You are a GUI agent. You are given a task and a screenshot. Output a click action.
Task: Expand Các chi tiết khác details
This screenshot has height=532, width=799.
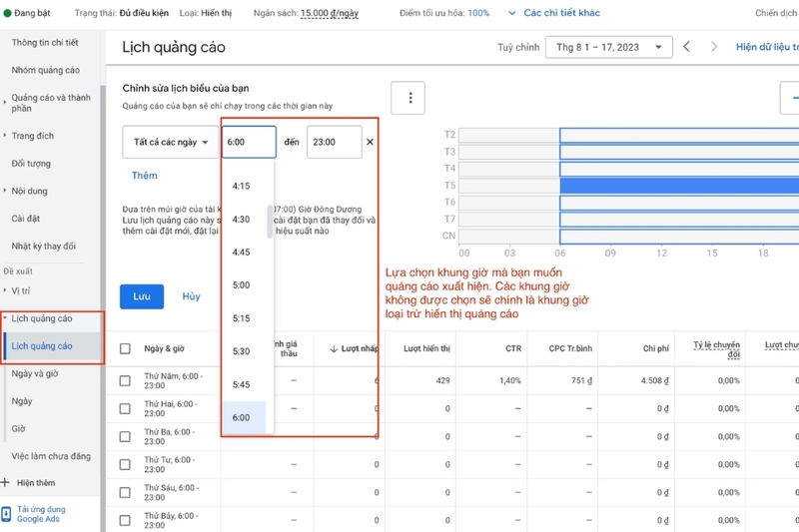click(x=553, y=13)
